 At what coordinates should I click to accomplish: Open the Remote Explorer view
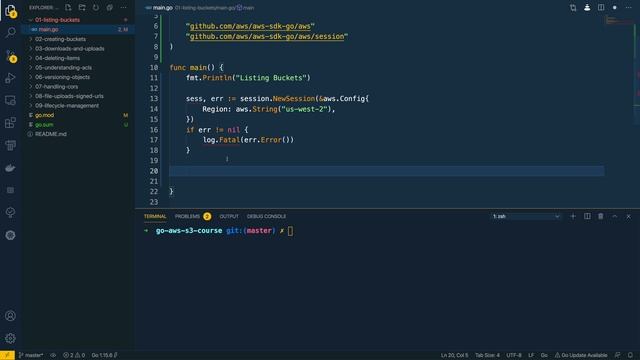click(x=11, y=100)
